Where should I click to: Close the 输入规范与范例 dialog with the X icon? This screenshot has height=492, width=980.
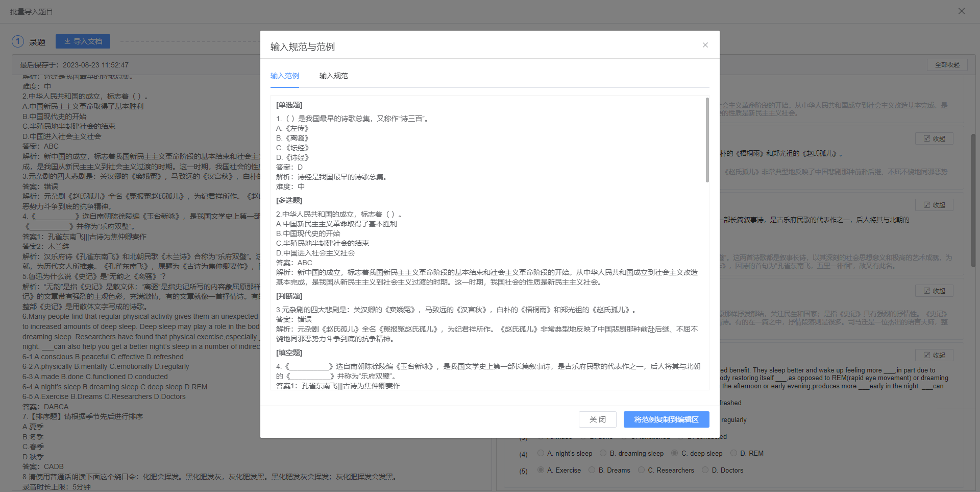705,45
